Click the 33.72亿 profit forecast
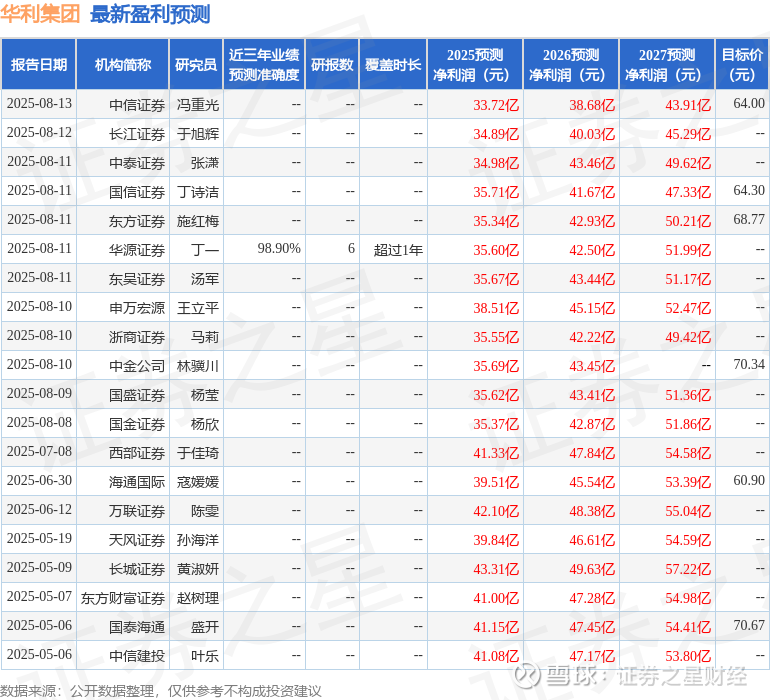 (x=496, y=105)
